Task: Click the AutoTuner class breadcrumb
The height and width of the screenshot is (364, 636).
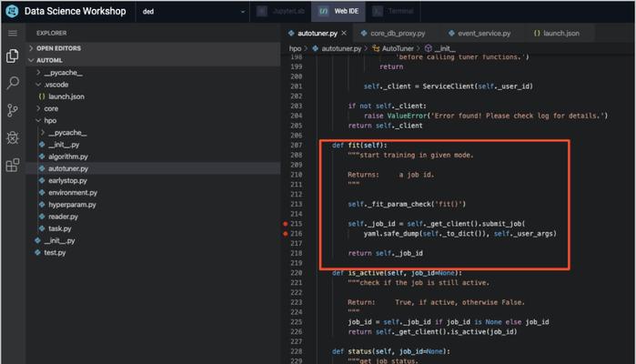Action: pos(398,48)
